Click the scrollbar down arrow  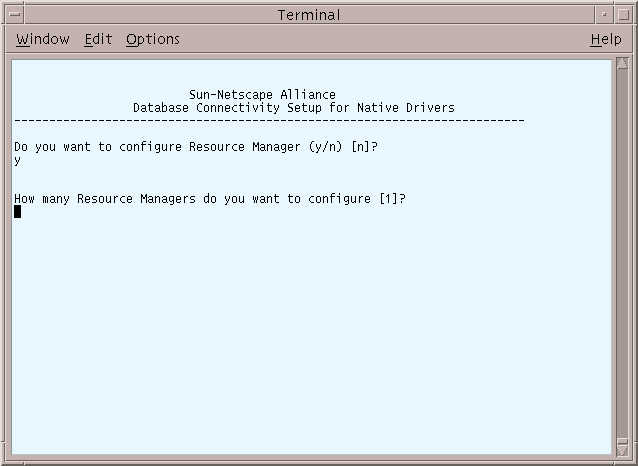click(622, 449)
